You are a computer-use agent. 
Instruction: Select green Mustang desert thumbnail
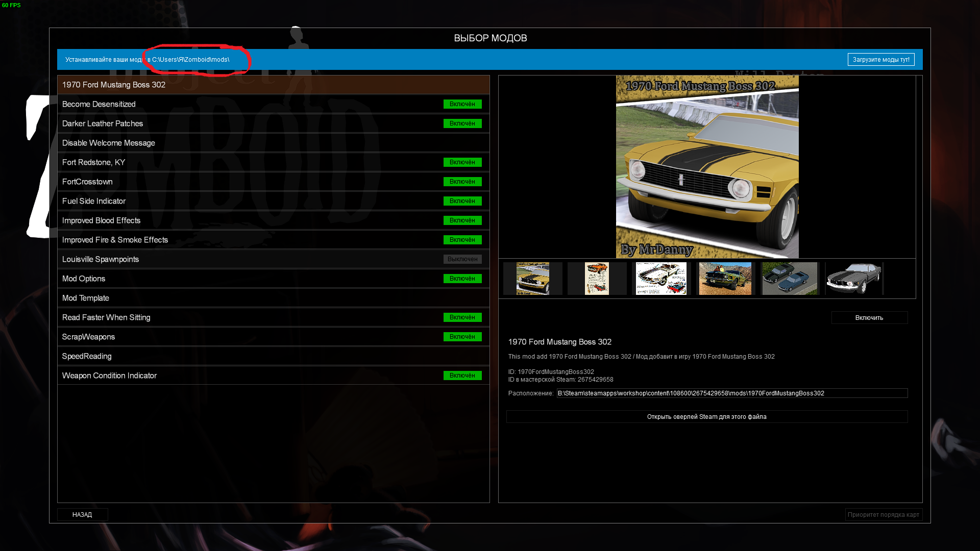(725, 279)
